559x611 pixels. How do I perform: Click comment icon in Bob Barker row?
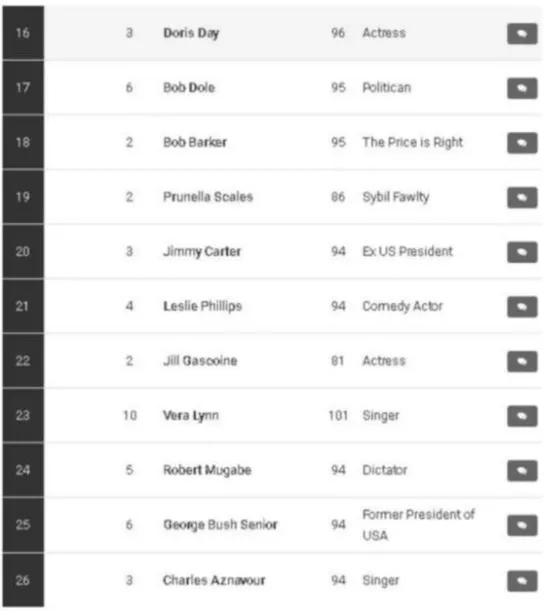click(x=522, y=143)
